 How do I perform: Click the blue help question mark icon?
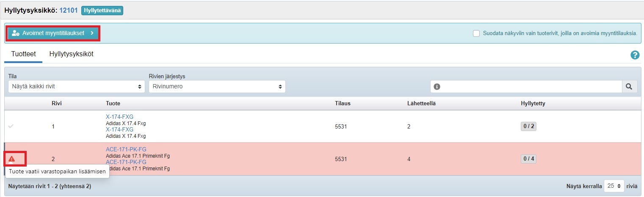635,55
